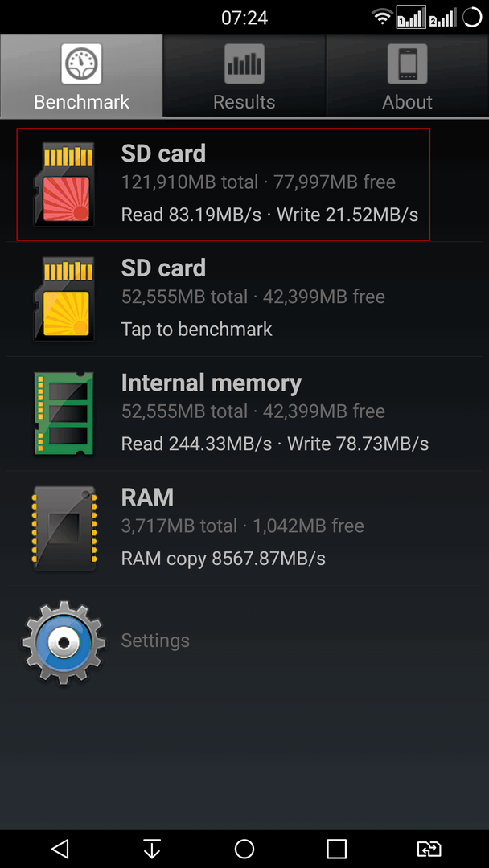This screenshot has height=868, width=489.
Task: Select Internal memory benchmark entry
Action: (244, 414)
